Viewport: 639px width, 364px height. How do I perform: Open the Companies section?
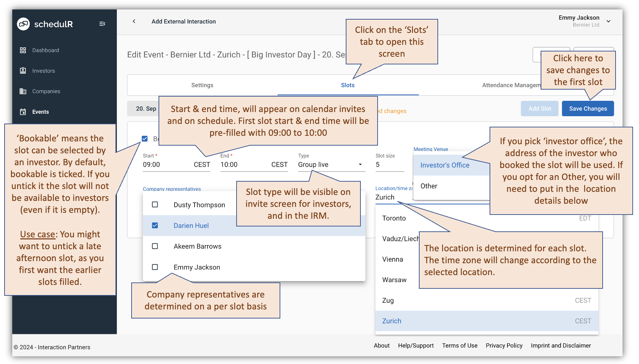click(x=46, y=91)
